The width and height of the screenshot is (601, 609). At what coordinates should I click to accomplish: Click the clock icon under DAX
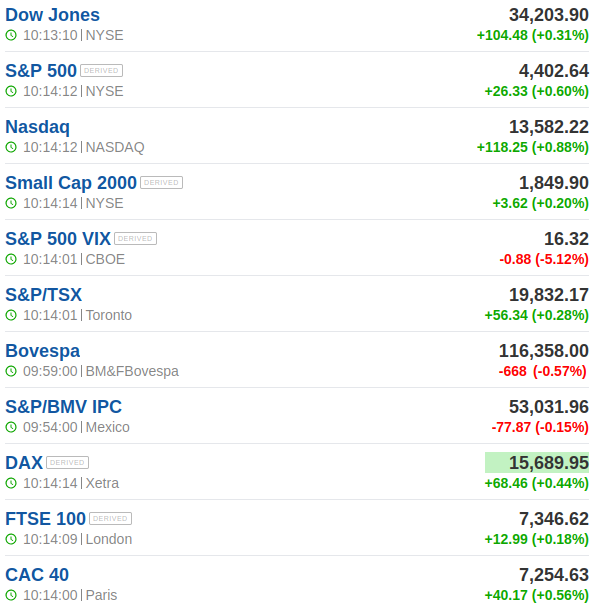coord(11,483)
